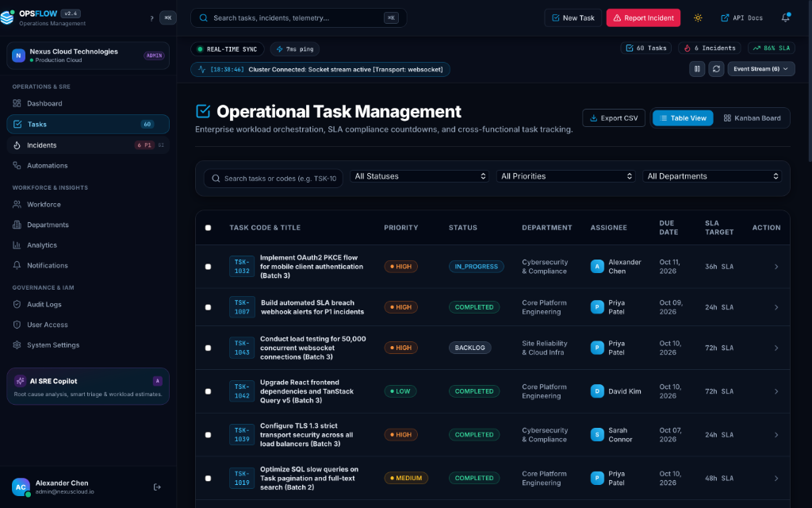Image resolution: width=812 pixels, height=508 pixels.
Task: Pause the event stream
Action: (697, 69)
